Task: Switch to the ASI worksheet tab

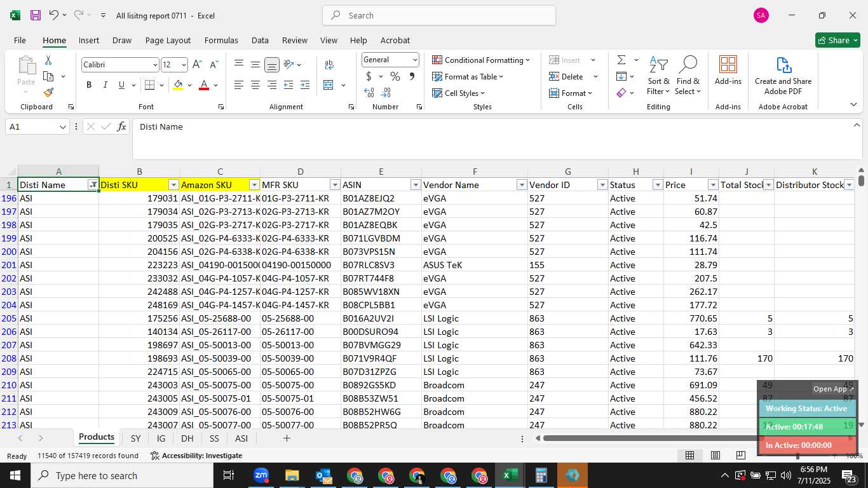Action: [x=241, y=438]
